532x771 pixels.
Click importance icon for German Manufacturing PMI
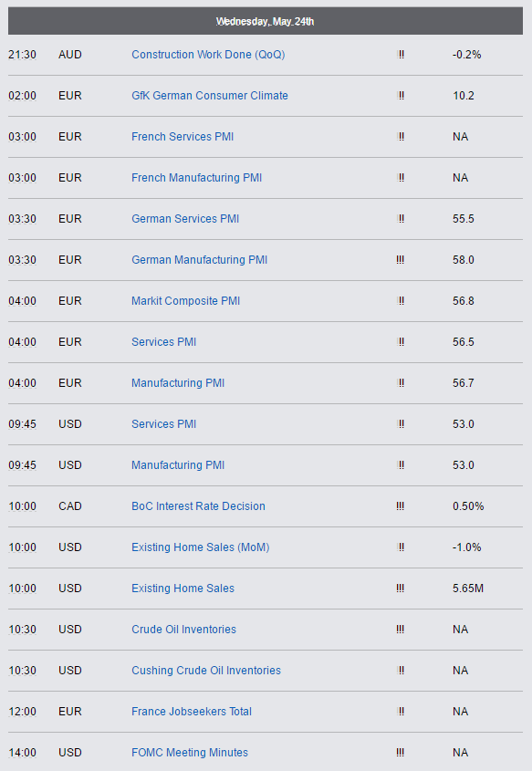tap(401, 260)
